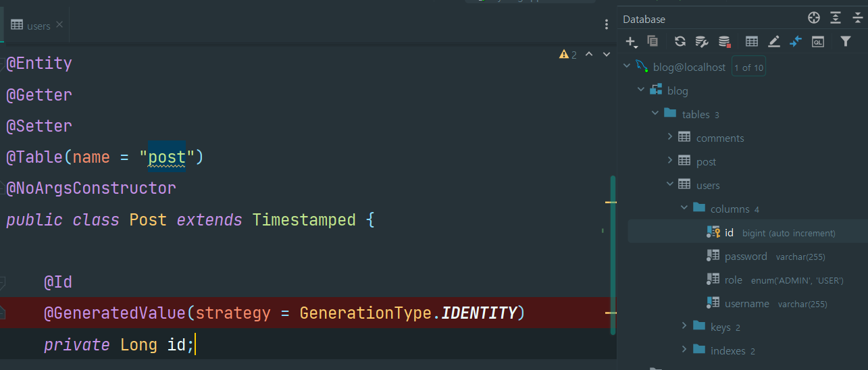The height and width of the screenshot is (370, 868).
Task: Duplicate the selected data source
Action: click(x=653, y=41)
